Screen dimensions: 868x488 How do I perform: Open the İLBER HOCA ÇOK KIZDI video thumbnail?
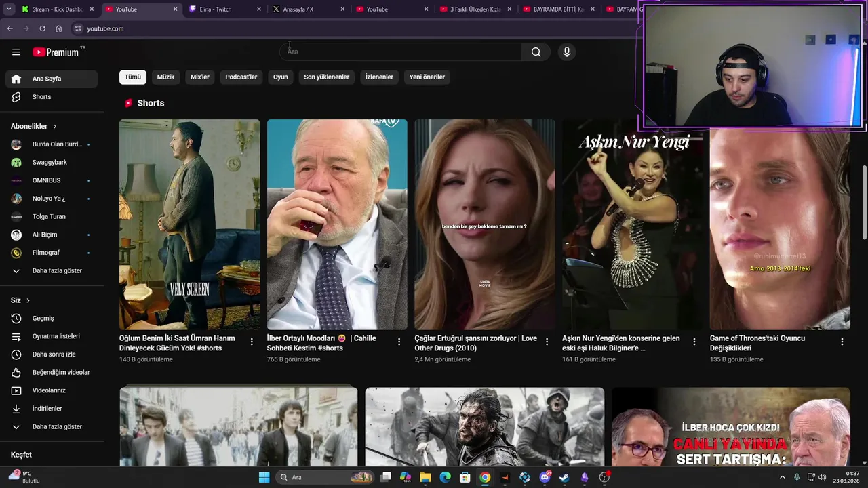[731, 427]
